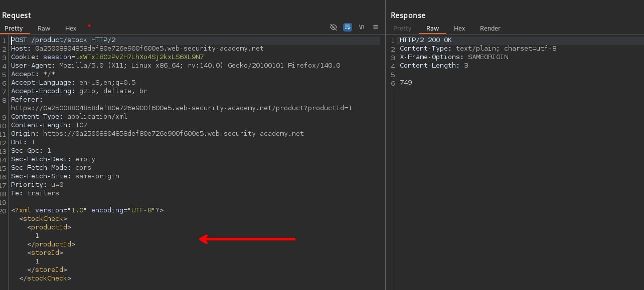
Task: Toggle the hide-from-view eye-slash icon
Action: 334,28
